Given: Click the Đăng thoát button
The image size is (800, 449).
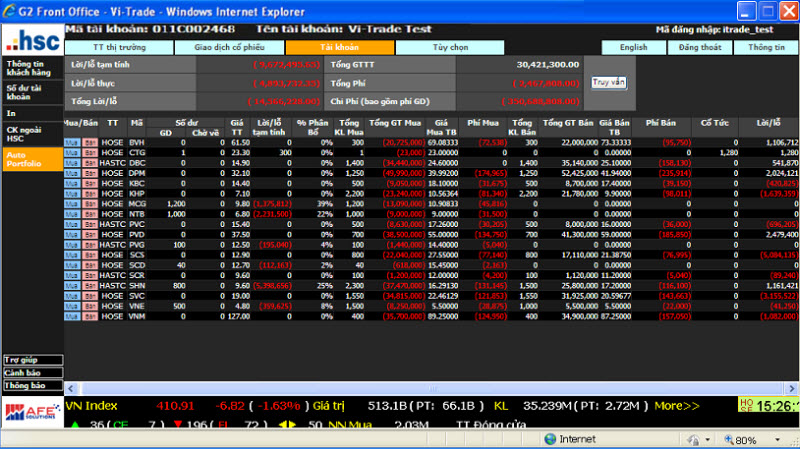Looking at the screenshot, I should coord(702,47).
